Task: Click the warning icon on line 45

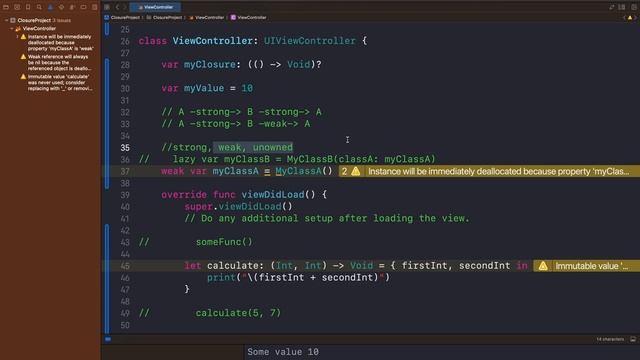Action: (543, 266)
